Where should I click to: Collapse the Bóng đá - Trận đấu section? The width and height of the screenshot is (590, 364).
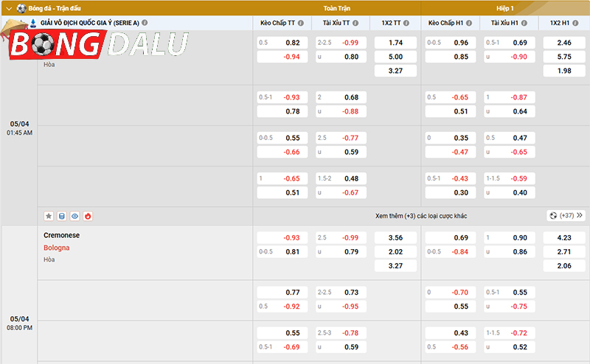coord(8,8)
